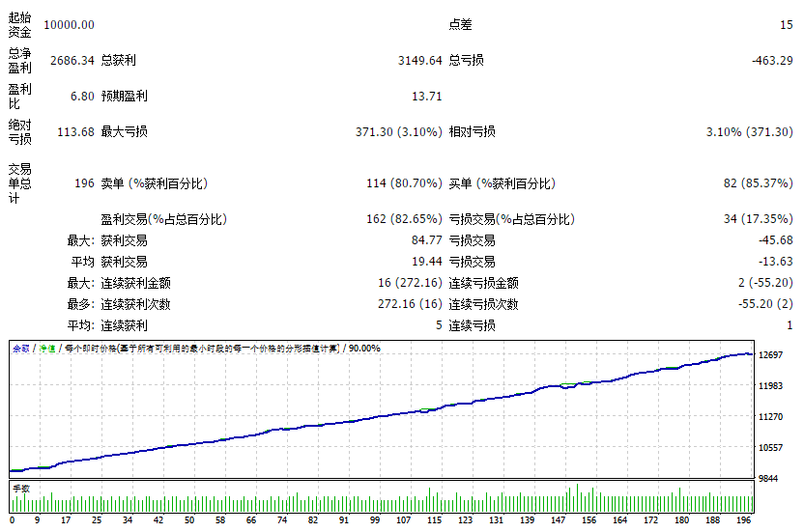804x532 pixels.
Task: Click maximal consecutive loss -55.20 (2)
Action: pyautogui.click(x=765, y=304)
